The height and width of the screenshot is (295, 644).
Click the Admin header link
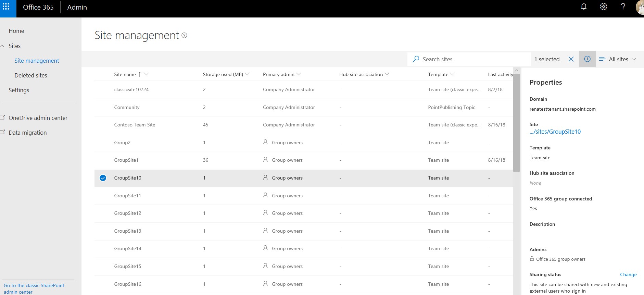[x=77, y=7]
